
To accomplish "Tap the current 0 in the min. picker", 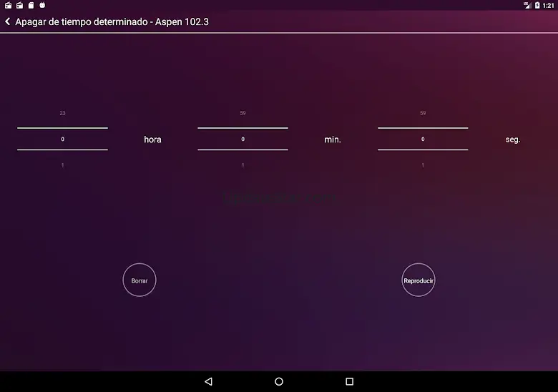I will [243, 139].
